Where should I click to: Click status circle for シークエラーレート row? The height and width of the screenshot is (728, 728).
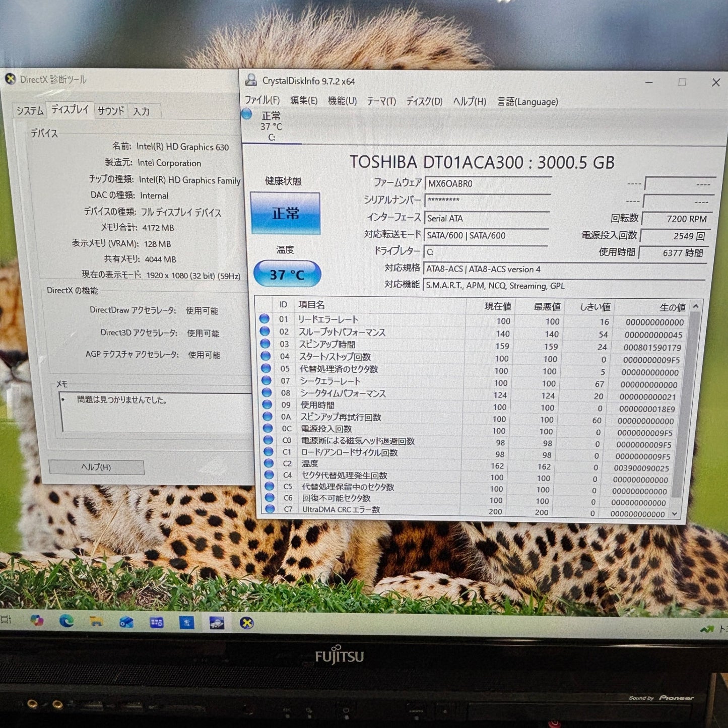[x=267, y=380]
